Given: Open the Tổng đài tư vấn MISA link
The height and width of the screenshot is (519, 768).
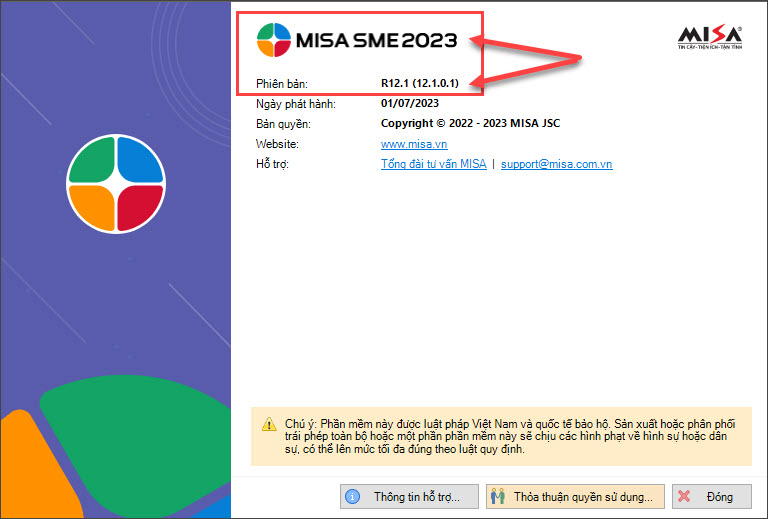Looking at the screenshot, I should coord(433,164).
